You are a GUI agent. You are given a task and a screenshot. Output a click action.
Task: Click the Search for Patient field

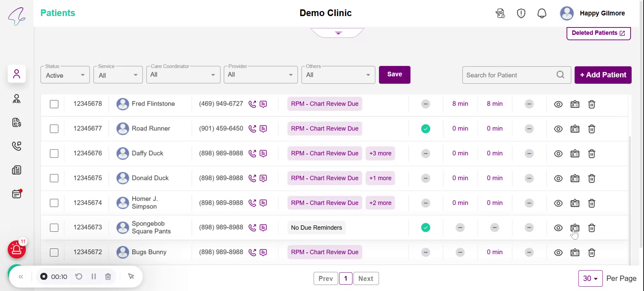pyautogui.click(x=510, y=75)
